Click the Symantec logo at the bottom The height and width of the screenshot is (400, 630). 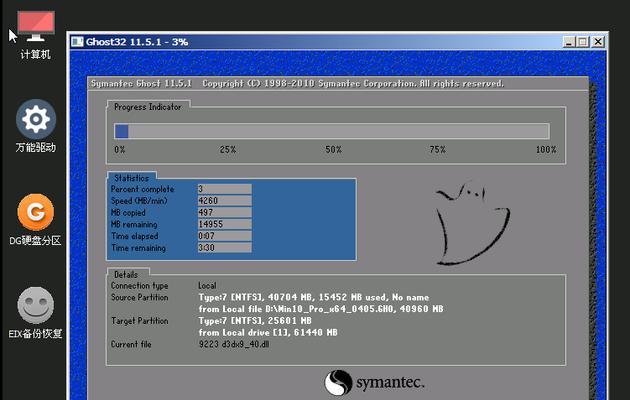click(374, 382)
